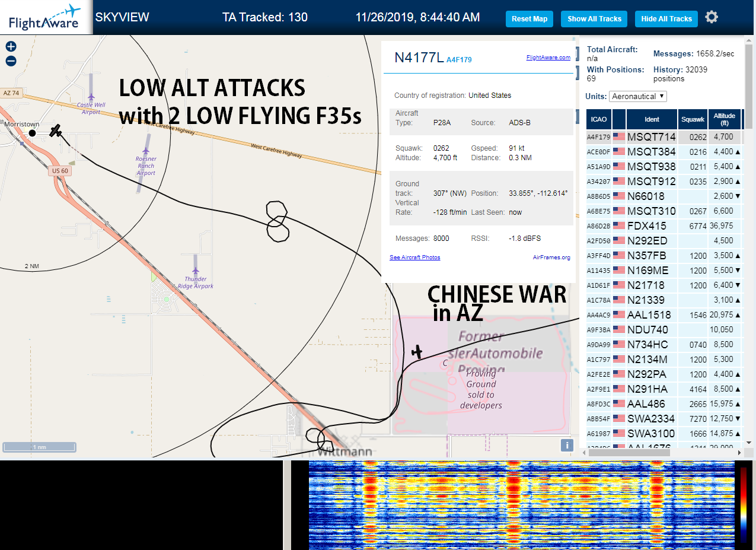Open the FlightAware.com link in aircraft panel
The image size is (756, 550).
pos(548,58)
